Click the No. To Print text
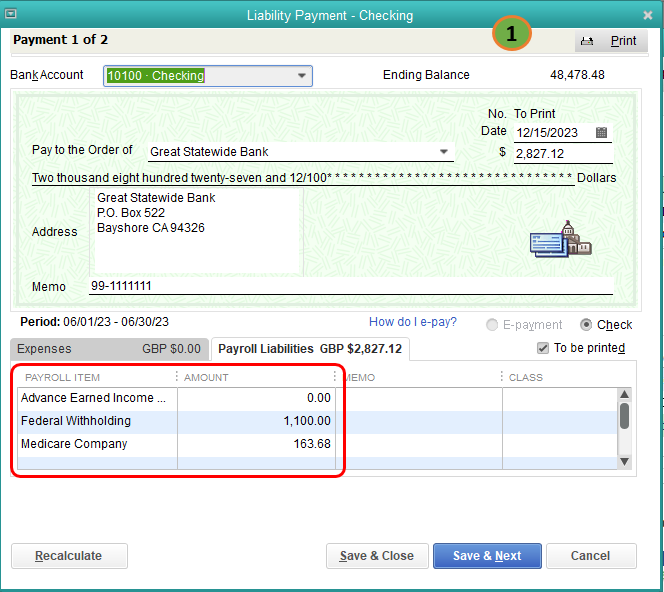Image resolution: width=664 pixels, height=592 pixels. (521, 114)
